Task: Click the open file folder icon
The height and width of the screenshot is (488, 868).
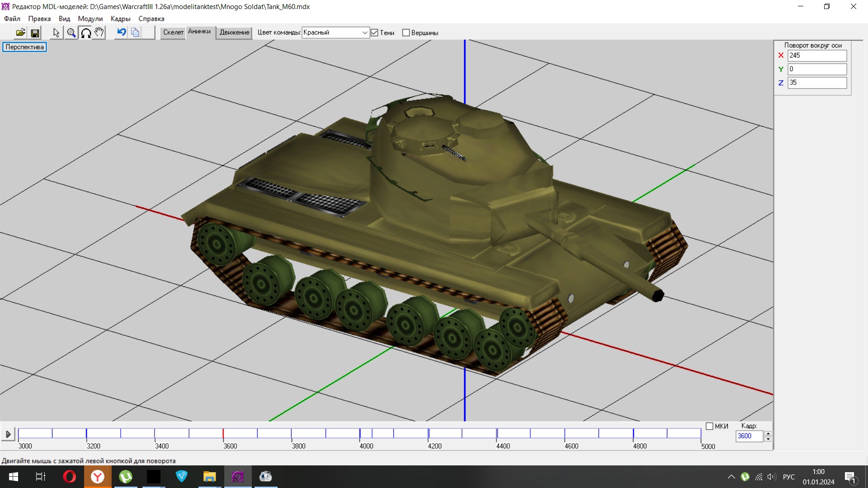Action: pos(20,33)
